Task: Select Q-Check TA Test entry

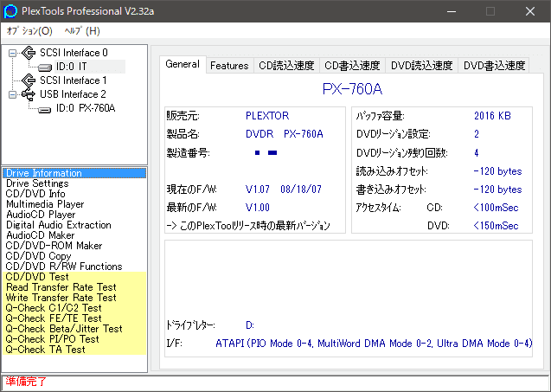Action: (x=46, y=350)
